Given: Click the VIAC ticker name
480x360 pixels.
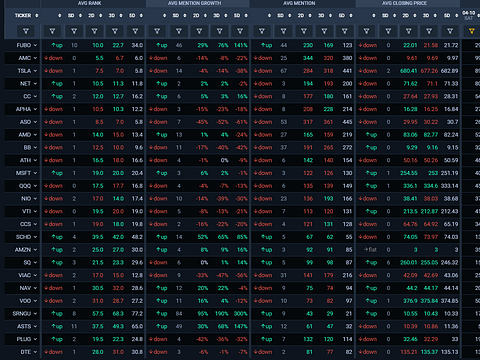Looking at the screenshot, I should (24, 275).
